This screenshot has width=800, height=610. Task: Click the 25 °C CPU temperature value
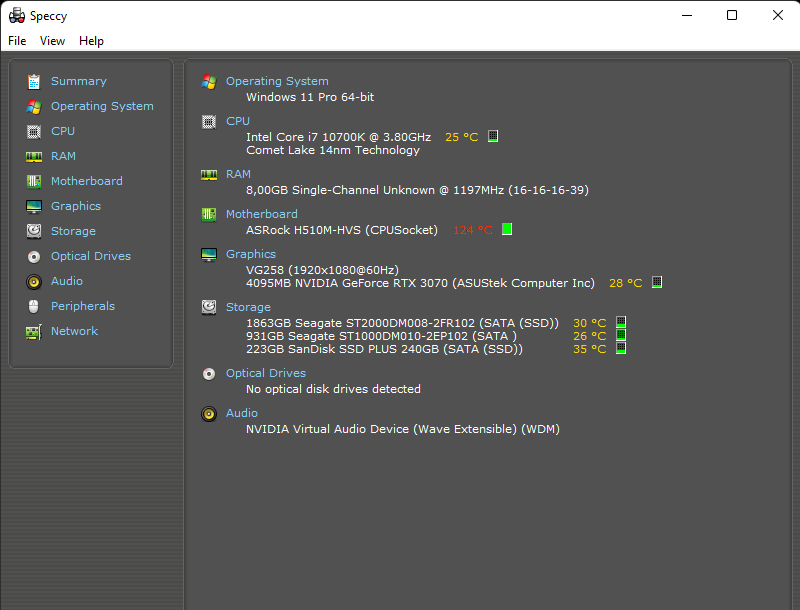[462, 137]
